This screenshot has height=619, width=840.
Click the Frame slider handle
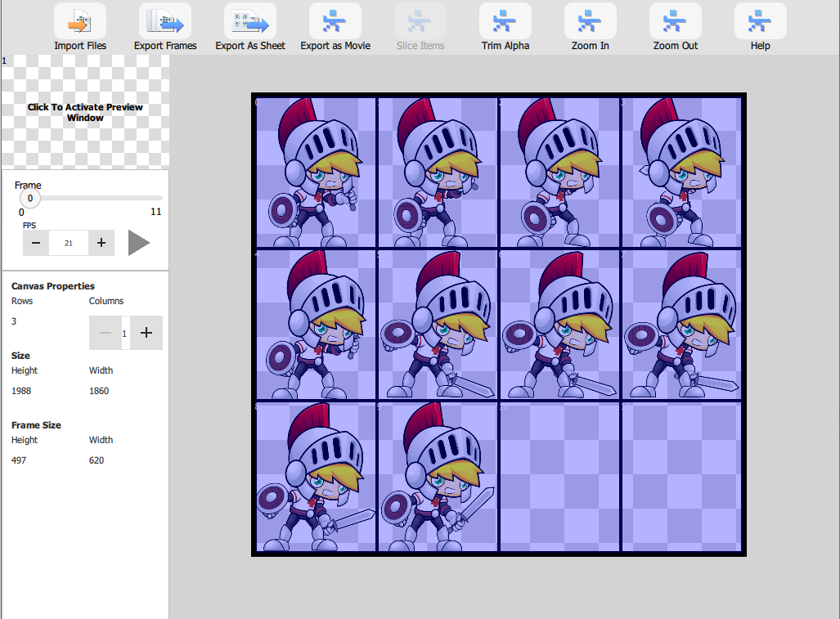pyautogui.click(x=30, y=198)
